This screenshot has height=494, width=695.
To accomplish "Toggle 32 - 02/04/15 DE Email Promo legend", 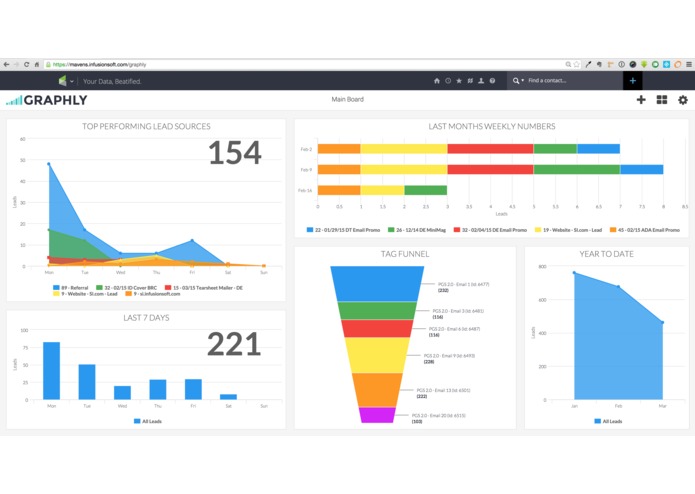I will pos(490,230).
